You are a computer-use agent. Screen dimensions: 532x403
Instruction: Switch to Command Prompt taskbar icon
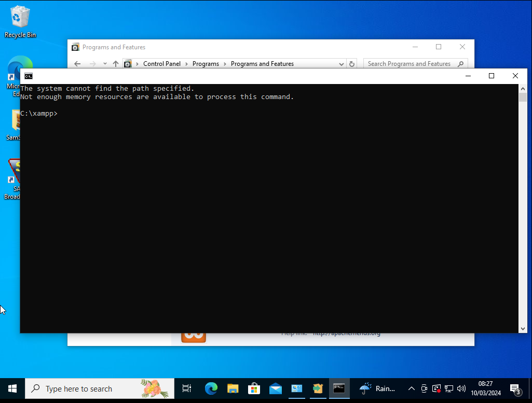click(x=339, y=388)
